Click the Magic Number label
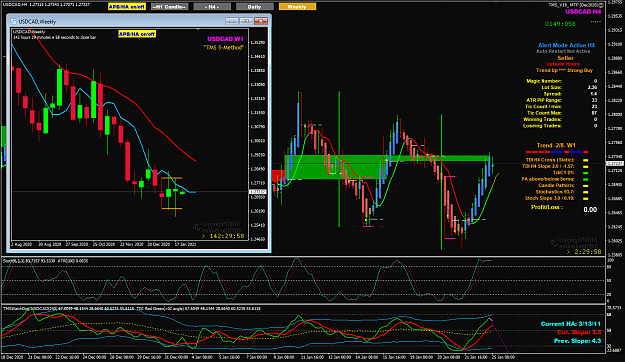 point(544,81)
